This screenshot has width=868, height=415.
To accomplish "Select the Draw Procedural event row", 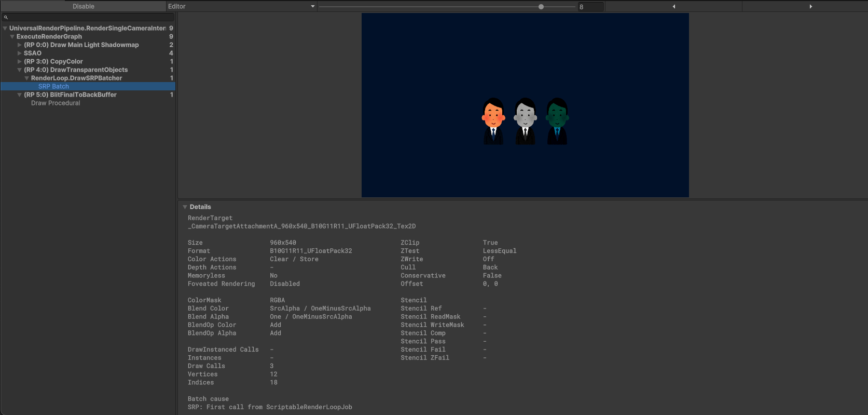I will coord(88,103).
